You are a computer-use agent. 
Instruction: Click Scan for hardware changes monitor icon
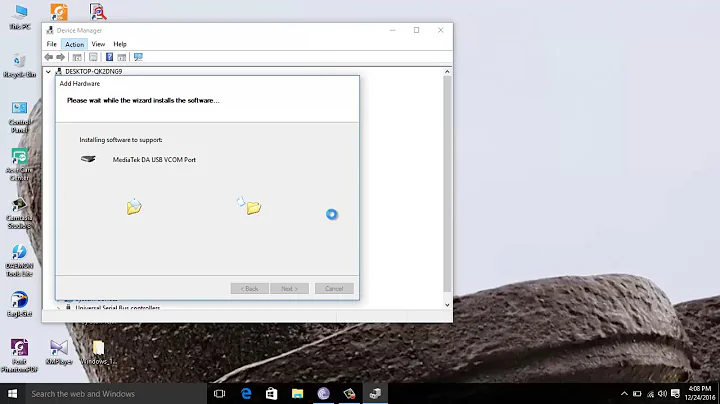point(138,57)
